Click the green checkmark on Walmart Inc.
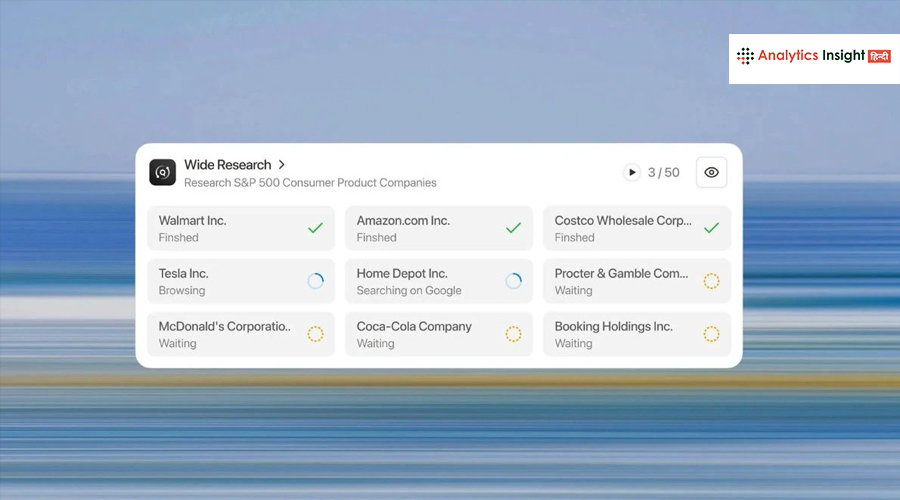 point(315,228)
